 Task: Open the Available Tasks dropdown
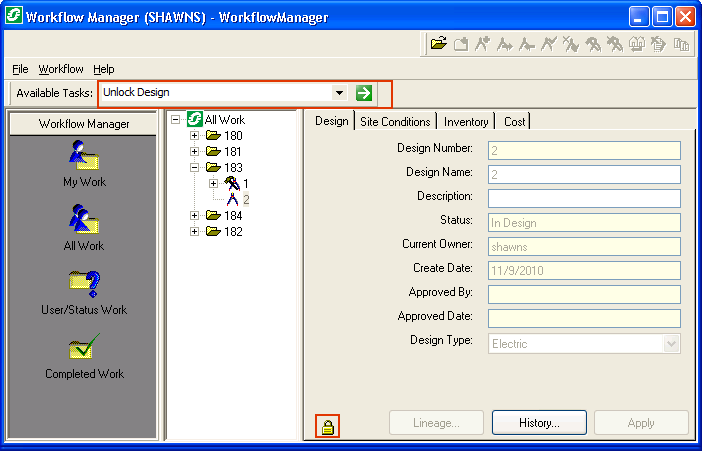pyautogui.click(x=340, y=93)
